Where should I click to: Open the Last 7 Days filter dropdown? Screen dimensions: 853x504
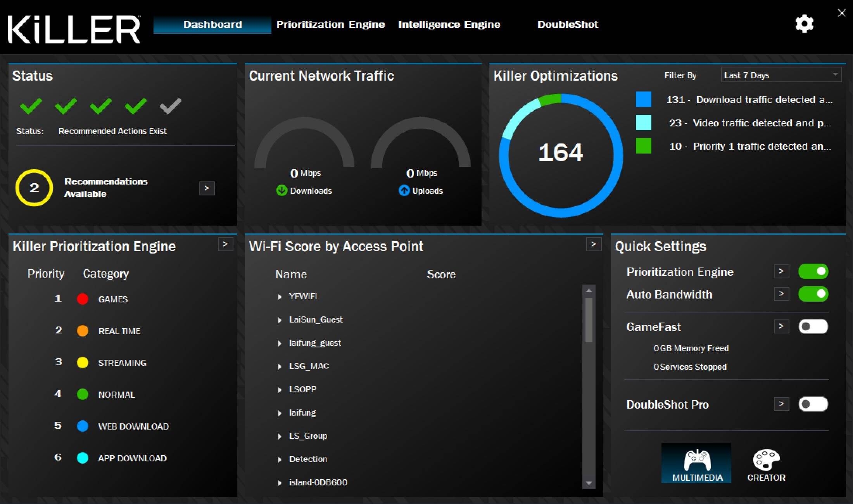[x=781, y=75]
